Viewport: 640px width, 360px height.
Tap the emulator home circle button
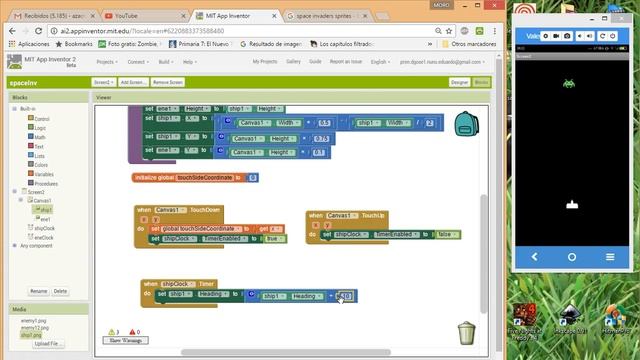[x=572, y=257]
